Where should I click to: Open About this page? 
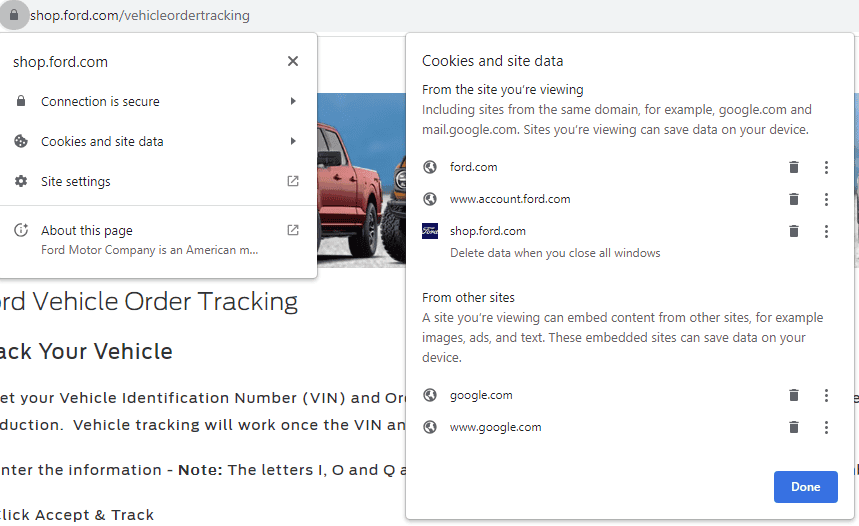(158, 239)
